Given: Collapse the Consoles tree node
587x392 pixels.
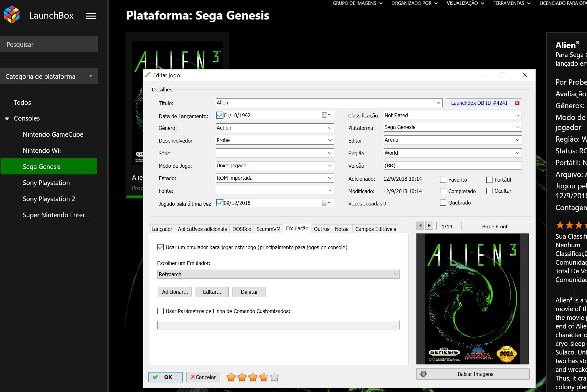Looking at the screenshot, I should click(x=7, y=118).
